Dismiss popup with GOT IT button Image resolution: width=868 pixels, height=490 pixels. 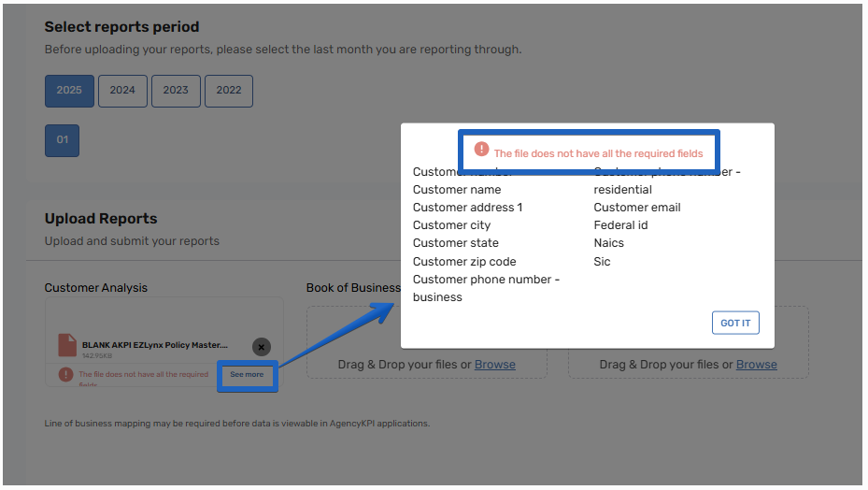click(x=735, y=324)
